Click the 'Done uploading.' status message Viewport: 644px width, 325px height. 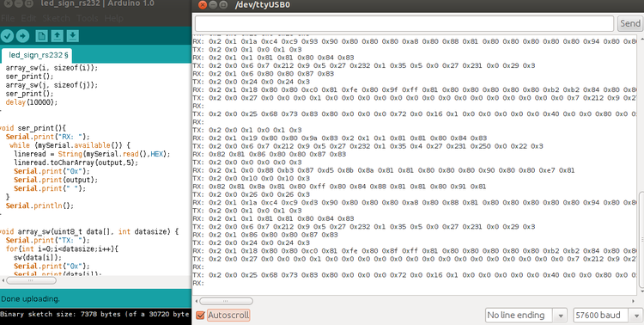(30, 298)
